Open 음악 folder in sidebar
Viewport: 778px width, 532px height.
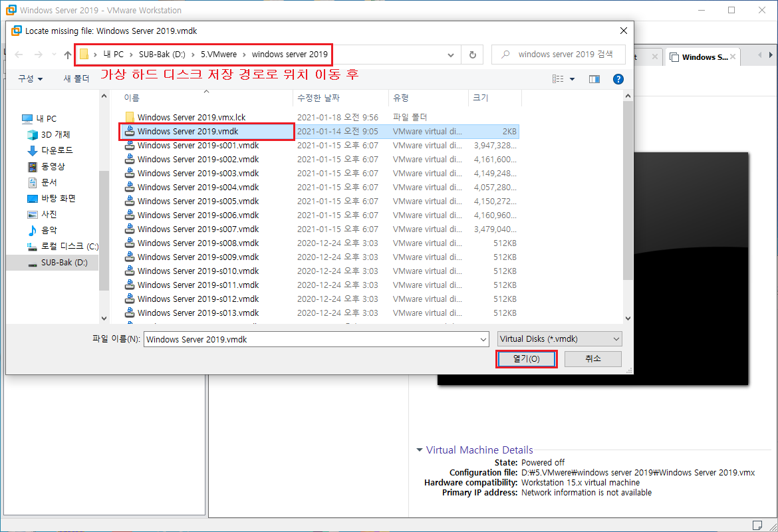42,230
